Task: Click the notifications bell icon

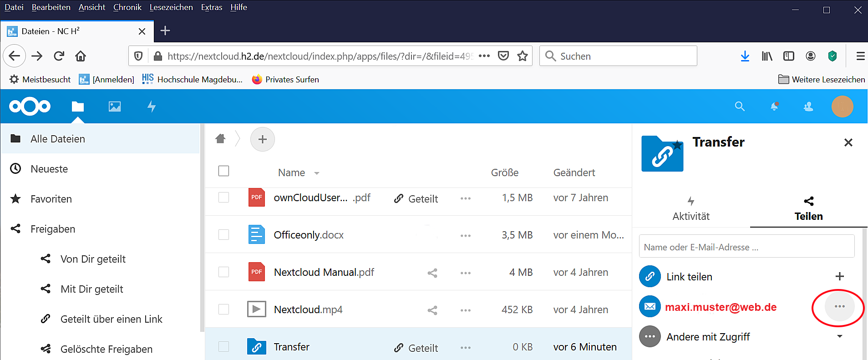Action: click(774, 106)
